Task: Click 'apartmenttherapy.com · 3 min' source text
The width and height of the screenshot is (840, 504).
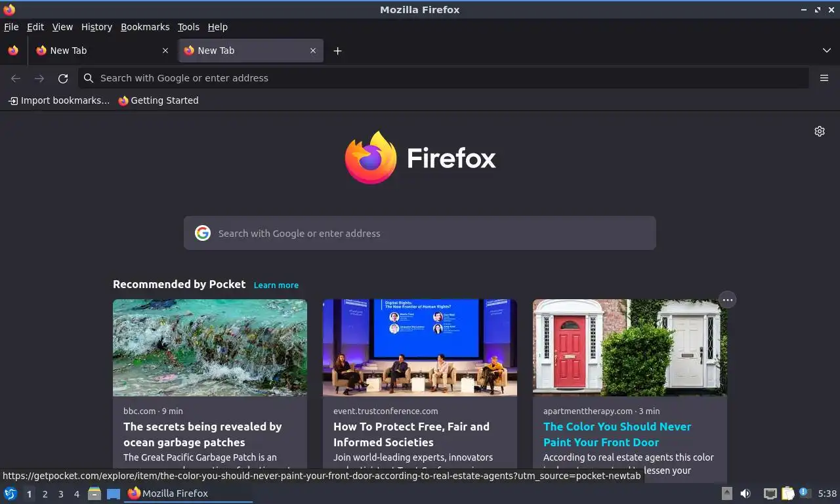Action: pos(602,411)
